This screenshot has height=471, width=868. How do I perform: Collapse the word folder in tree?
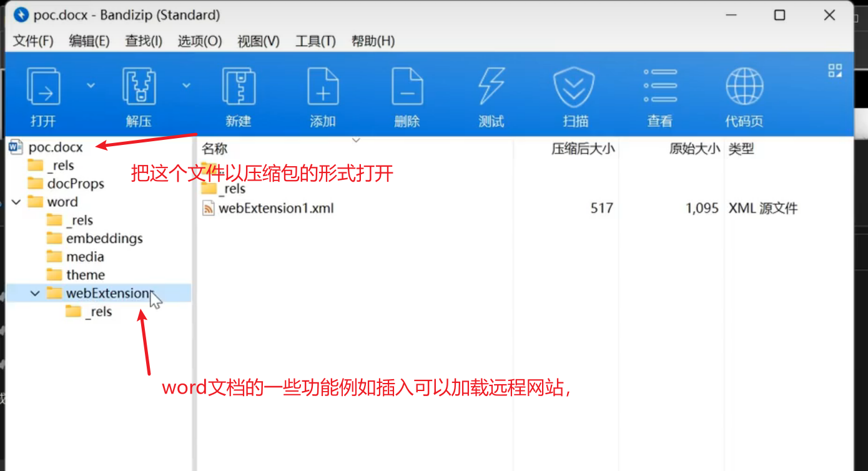click(16, 202)
